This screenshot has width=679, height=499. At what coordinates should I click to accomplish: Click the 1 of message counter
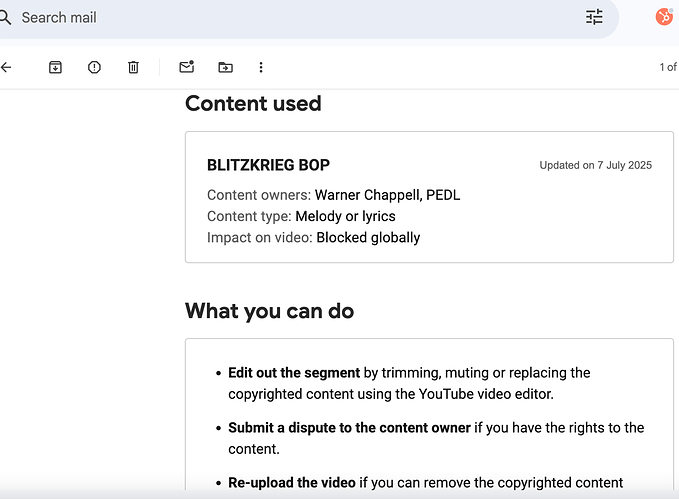pyautogui.click(x=668, y=67)
